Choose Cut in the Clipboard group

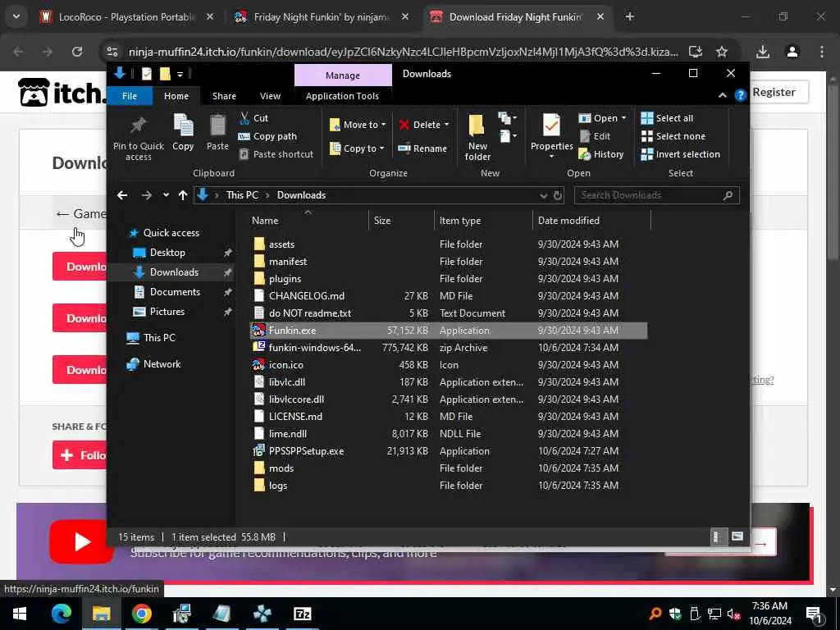click(x=253, y=118)
